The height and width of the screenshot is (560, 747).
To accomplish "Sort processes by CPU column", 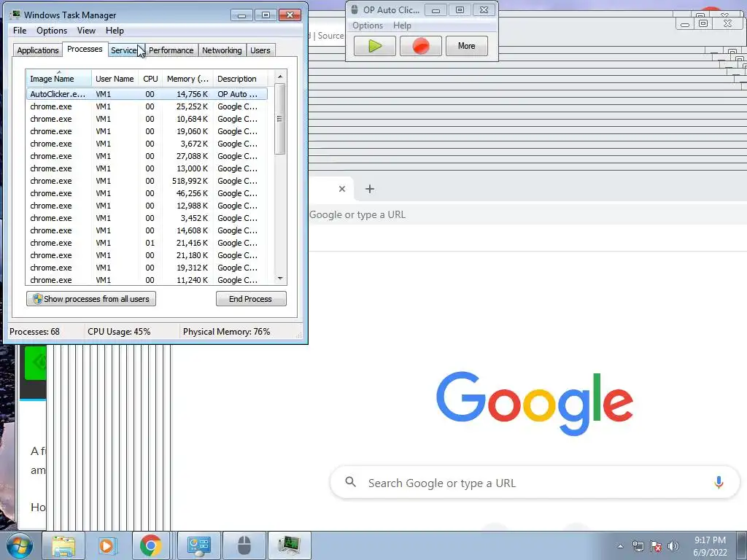I will pyautogui.click(x=150, y=79).
